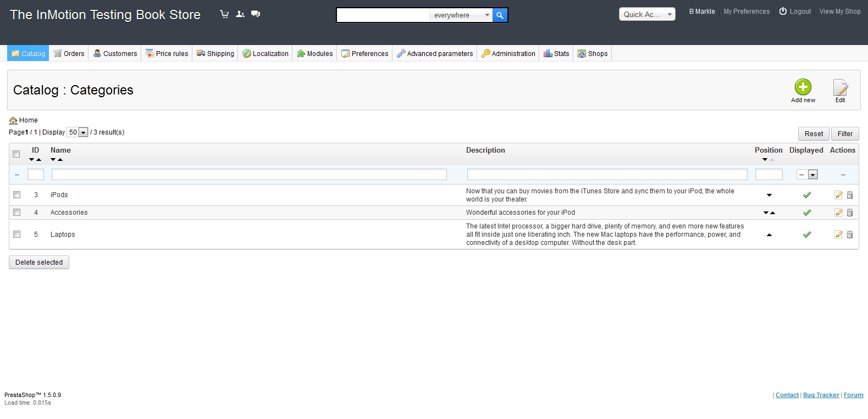Open the Customers tab
The width and height of the screenshot is (868, 419).
115,53
